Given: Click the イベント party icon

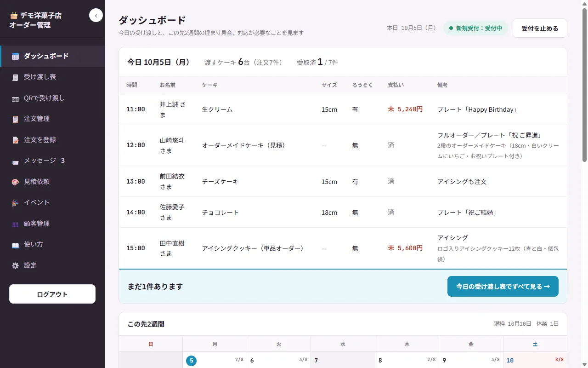Looking at the screenshot, I should pos(16,203).
